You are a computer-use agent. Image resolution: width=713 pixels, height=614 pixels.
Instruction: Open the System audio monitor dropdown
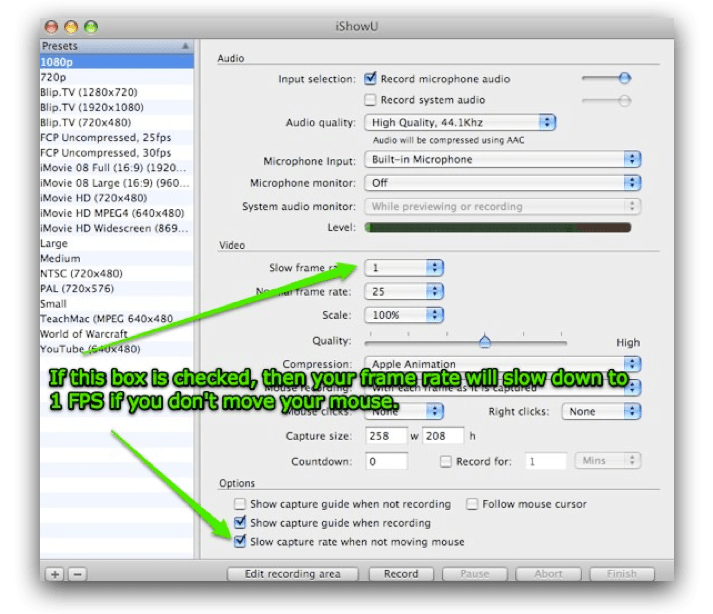click(x=502, y=206)
